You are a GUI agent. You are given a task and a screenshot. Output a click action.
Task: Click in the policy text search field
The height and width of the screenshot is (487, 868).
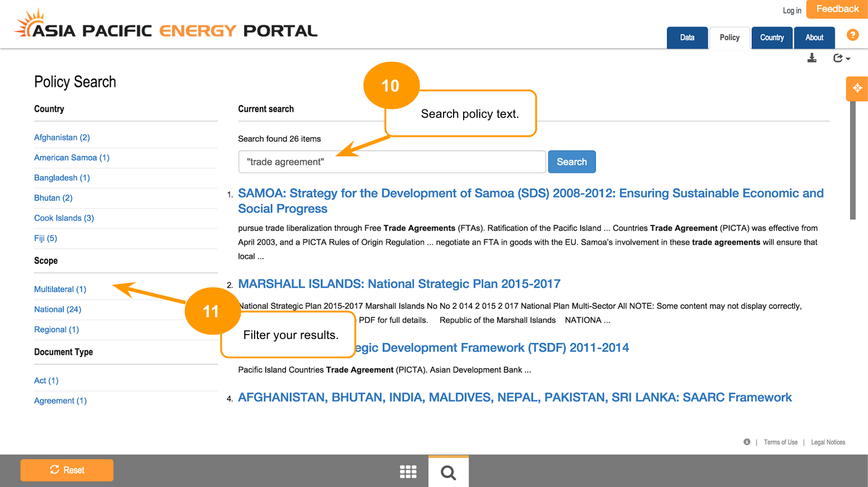click(x=391, y=162)
